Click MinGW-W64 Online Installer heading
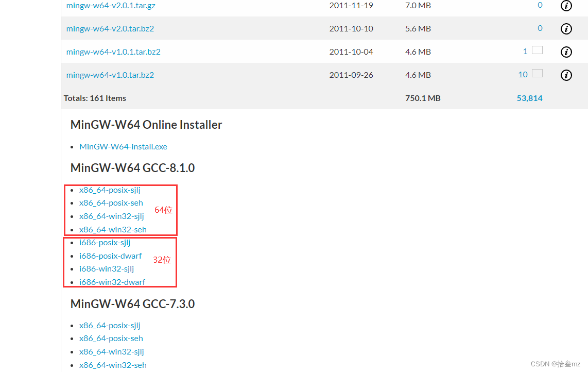 click(x=146, y=125)
